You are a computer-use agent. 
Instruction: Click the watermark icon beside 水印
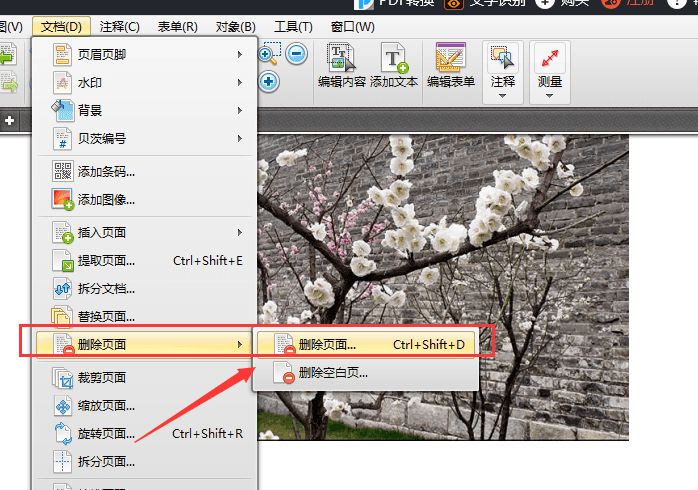tap(62, 82)
